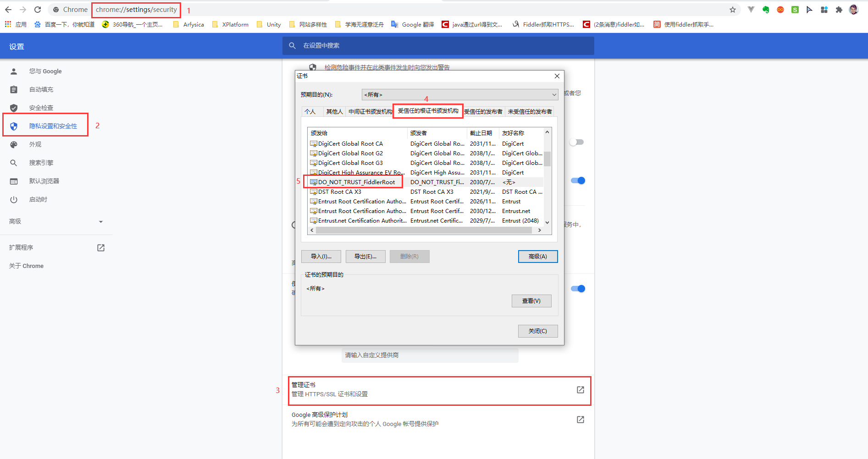Image resolution: width=868 pixels, height=459 pixels.
Task: Sort certificates by 颁发给 column header
Action: [357, 133]
